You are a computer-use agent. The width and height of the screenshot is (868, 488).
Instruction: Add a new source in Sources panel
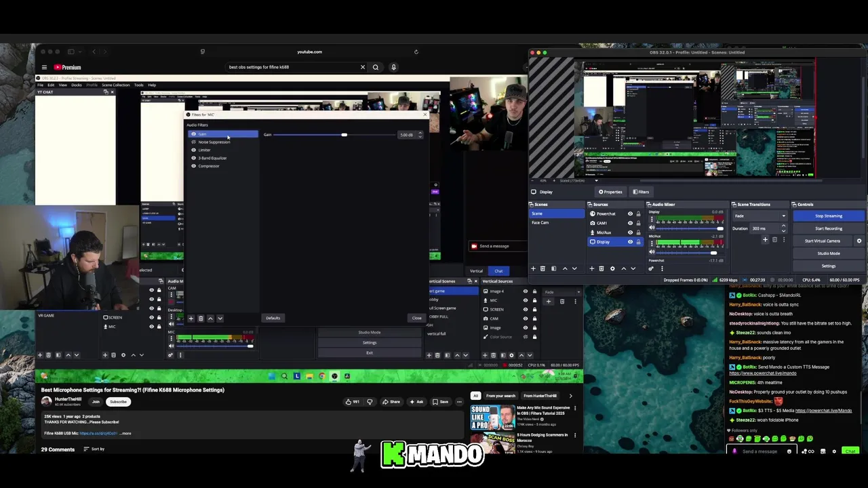[592, 268]
